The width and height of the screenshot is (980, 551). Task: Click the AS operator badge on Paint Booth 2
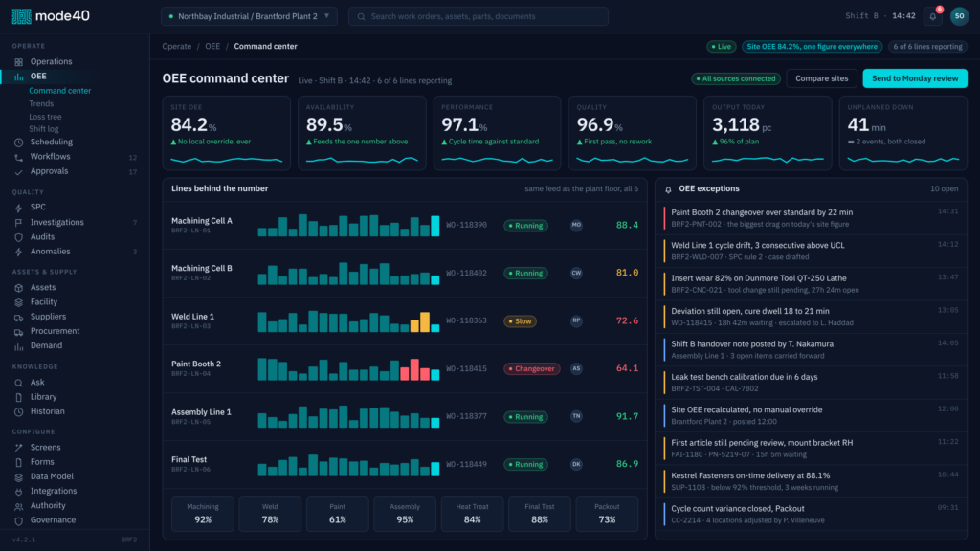click(576, 368)
